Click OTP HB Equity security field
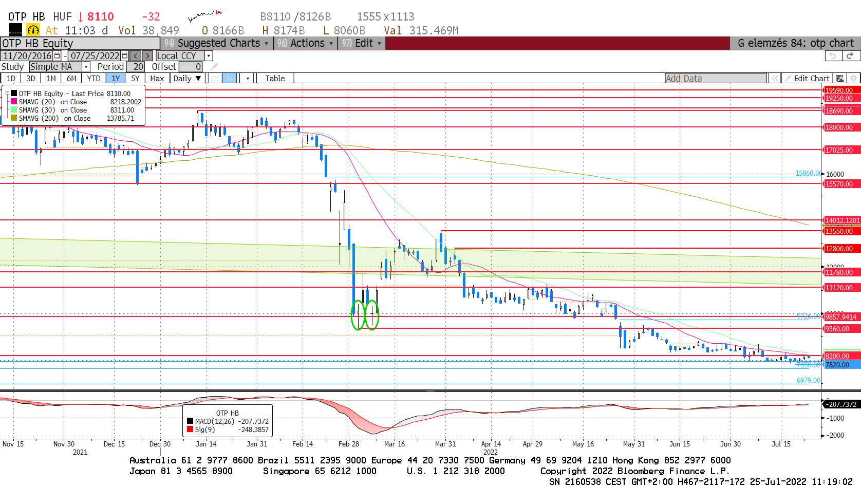The height and width of the screenshot is (504, 861). 80,43
